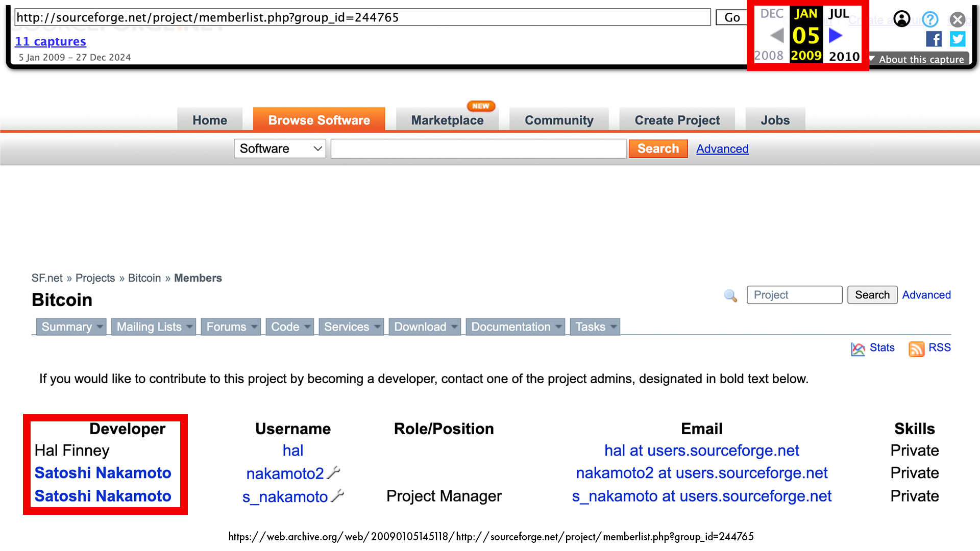This screenshot has width=980, height=551.
Task: Open the 11 captures link
Action: click(x=51, y=41)
